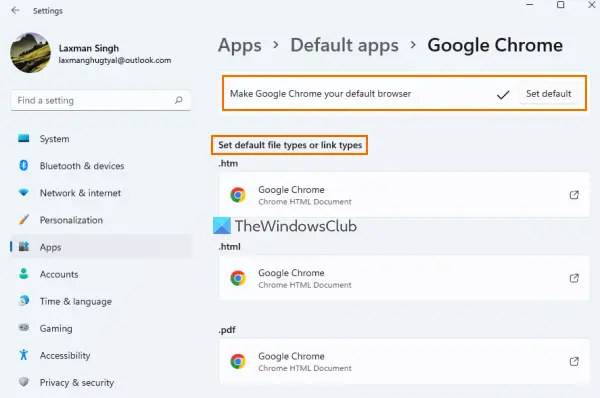Minimize the Settings window
This screenshot has height=398, width=600.
tap(530, 5)
